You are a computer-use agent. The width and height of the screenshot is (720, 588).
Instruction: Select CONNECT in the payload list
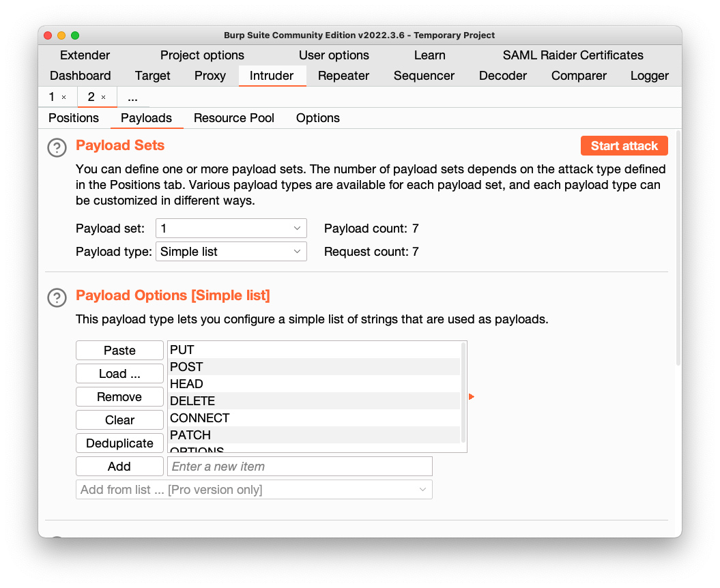click(x=314, y=417)
